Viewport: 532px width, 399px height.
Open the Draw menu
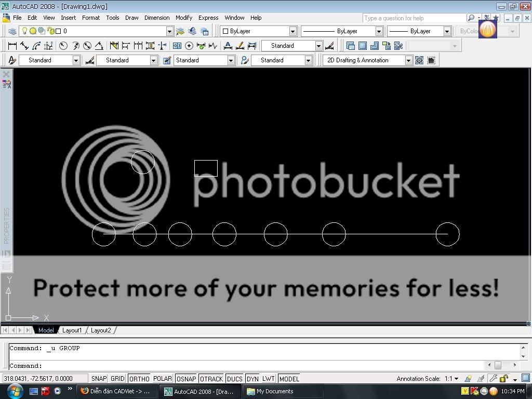click(131, 18)
